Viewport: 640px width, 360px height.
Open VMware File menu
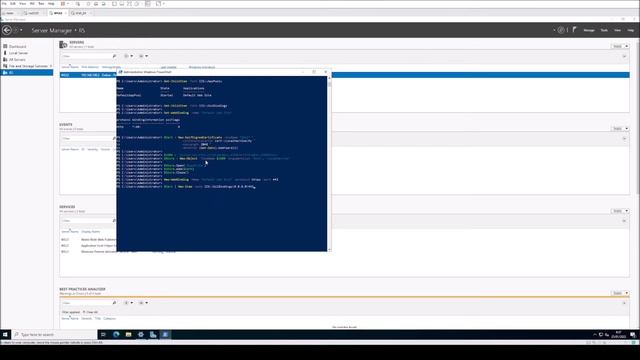click(x=4, y=4)
